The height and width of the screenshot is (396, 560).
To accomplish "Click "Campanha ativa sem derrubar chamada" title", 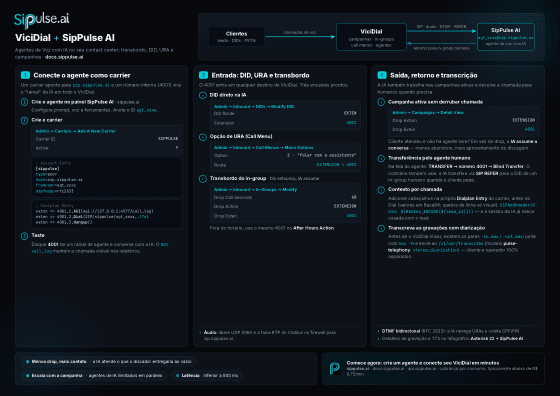I will (435, 102).
